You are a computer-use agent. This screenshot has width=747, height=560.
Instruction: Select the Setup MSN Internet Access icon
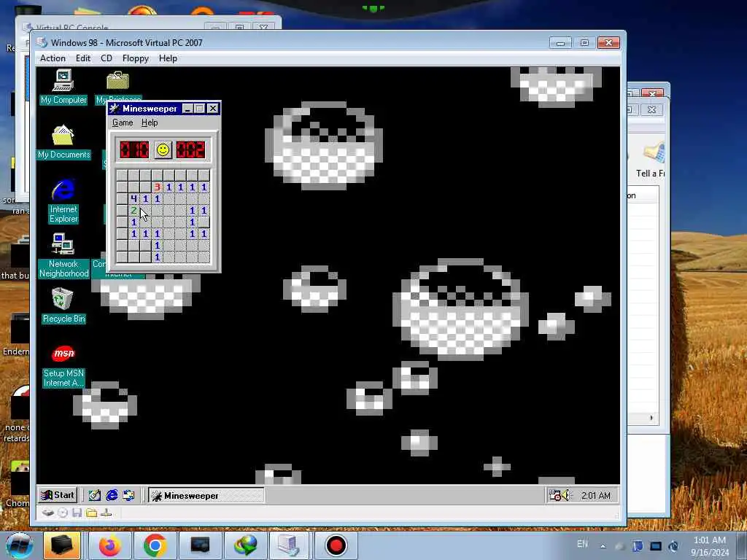pyautogui.click(x=63, y=366)
